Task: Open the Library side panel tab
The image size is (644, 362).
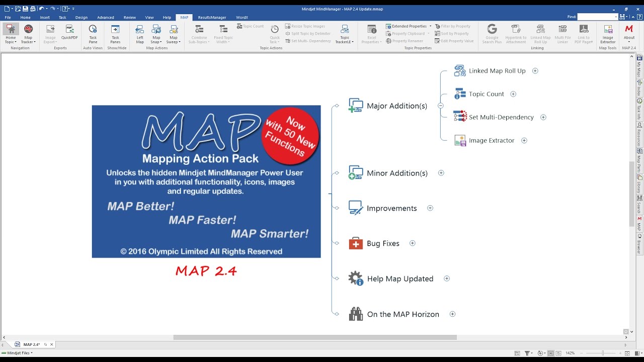Action: pos(639,185)
